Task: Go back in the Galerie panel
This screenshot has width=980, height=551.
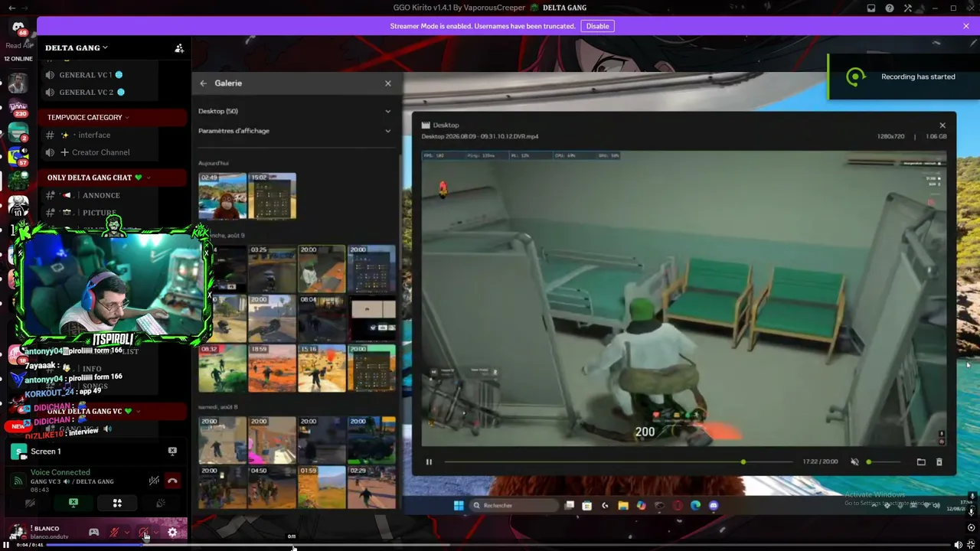Action: (x=203, y=83)
